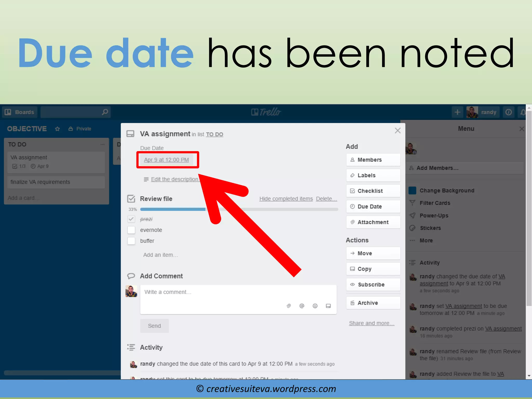Star the OBJECTIVE board

pyautogui.click(x=57, y=129)
